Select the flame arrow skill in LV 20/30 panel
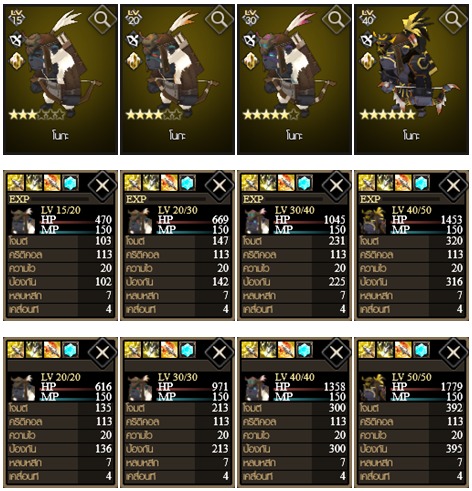 169,183
